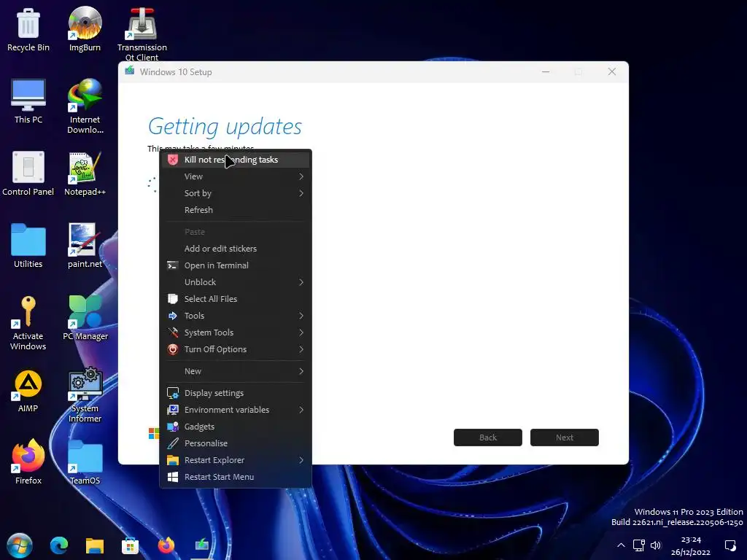Image resolution: width=747 pixels, height=560 pixels.
Task: Open Microsoft Edge from the taskbar
Action: (x=59, y=545)
